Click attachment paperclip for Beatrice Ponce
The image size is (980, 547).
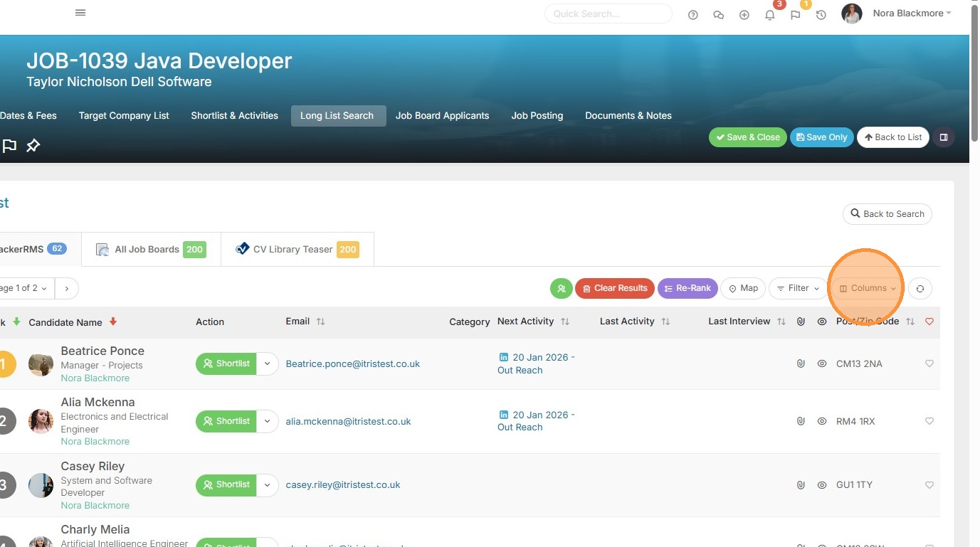801,363
